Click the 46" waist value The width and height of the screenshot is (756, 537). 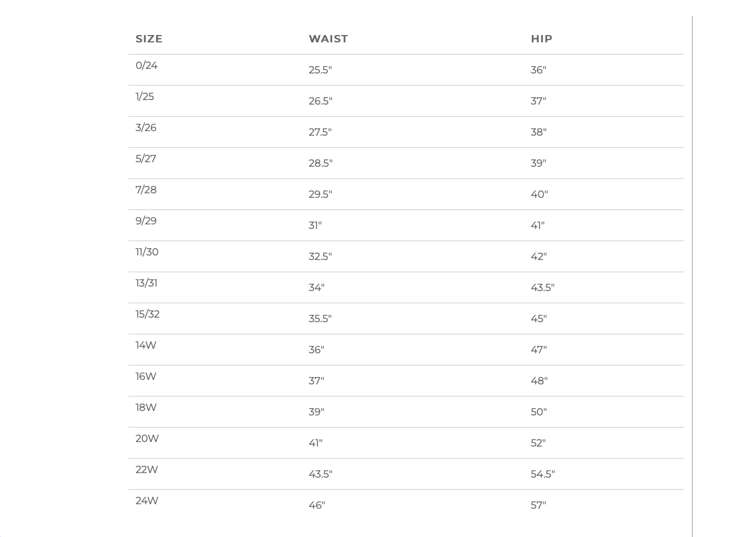[317, 505]
